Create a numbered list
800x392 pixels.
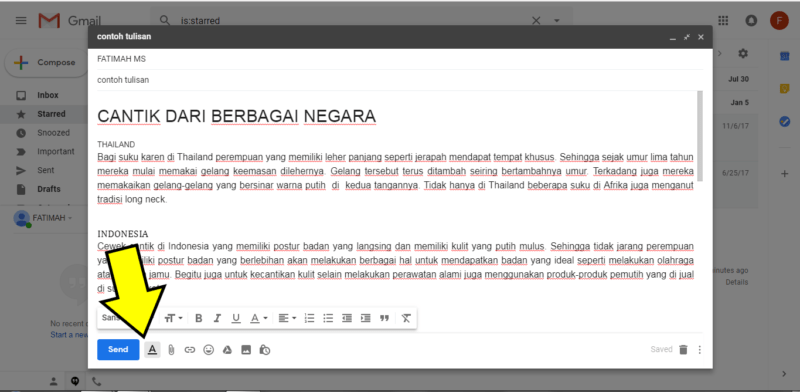click(309, 318)
